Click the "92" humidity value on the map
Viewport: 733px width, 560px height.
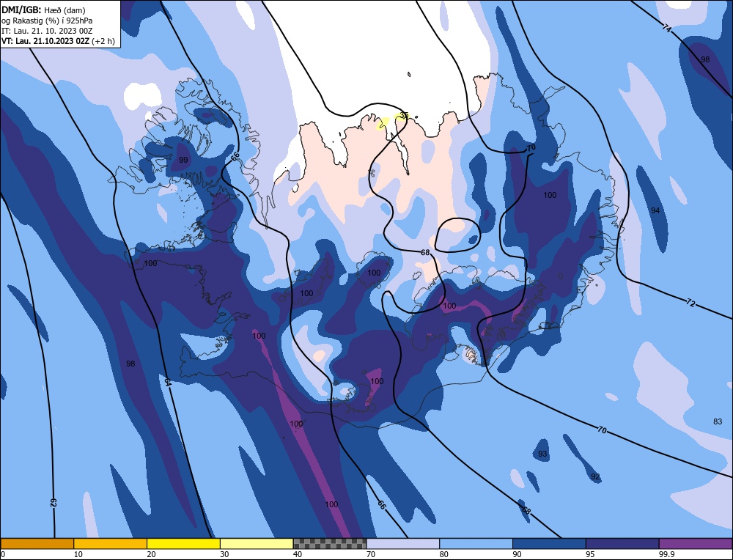coord(595,476)
